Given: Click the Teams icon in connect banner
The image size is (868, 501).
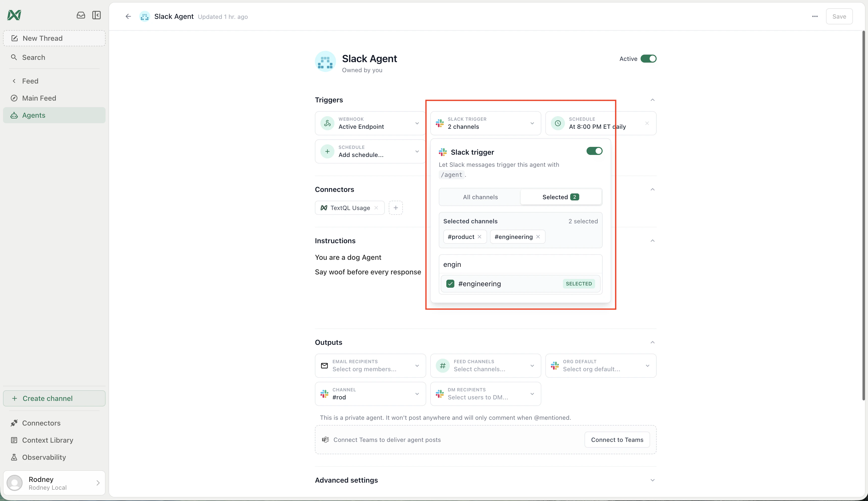Looking at the screenshot, I should click(x=325, y=440).
